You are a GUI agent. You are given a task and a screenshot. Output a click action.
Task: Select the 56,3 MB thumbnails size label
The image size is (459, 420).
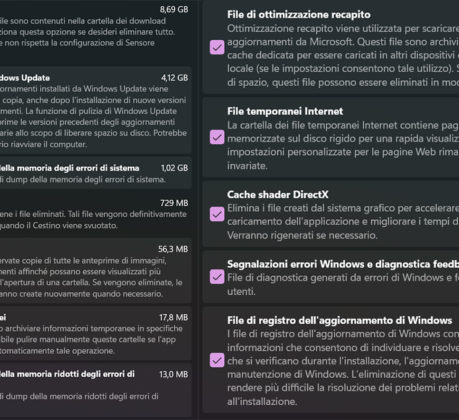(173, 249)
